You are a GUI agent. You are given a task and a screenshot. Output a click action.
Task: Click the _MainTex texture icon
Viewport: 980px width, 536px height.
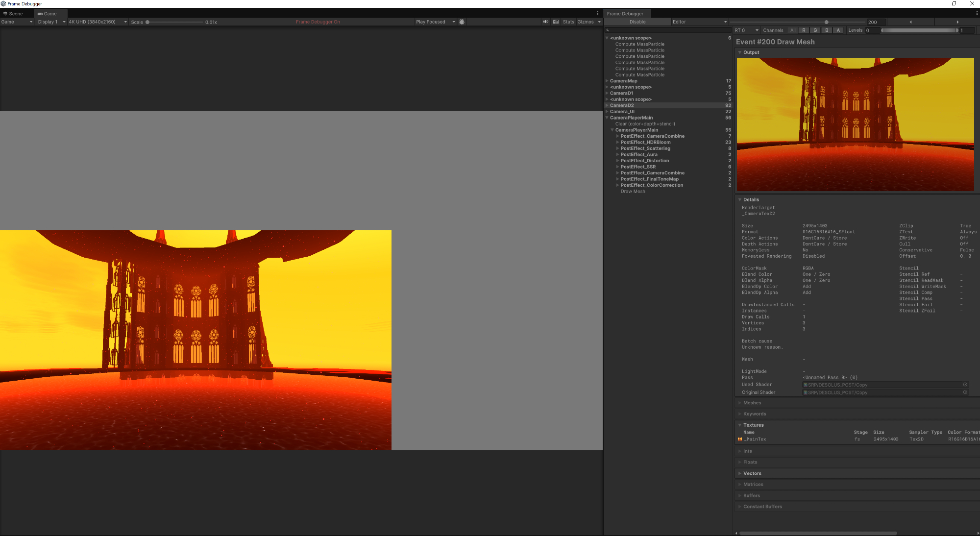pyautogui.click(x=740, y=439)
